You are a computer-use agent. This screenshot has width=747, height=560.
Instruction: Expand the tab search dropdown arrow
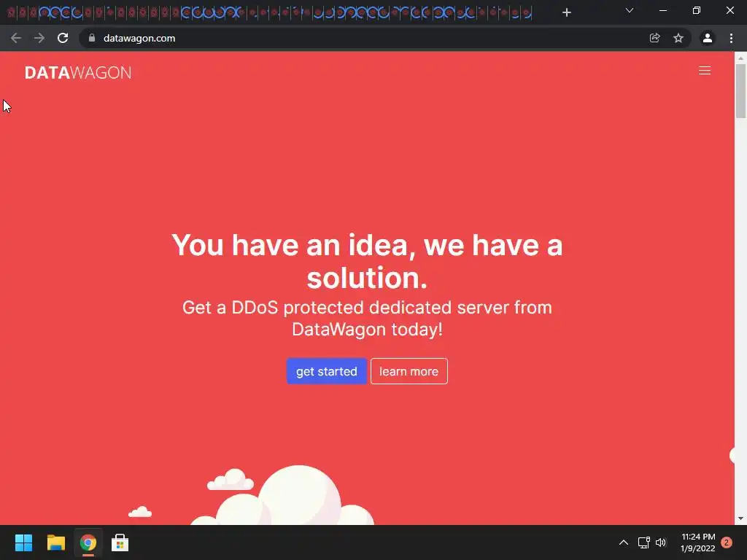tap(630, 10)
